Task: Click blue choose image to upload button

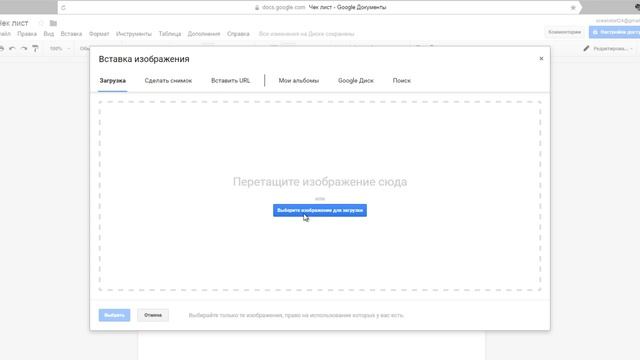Action: (x=320, y=210)
